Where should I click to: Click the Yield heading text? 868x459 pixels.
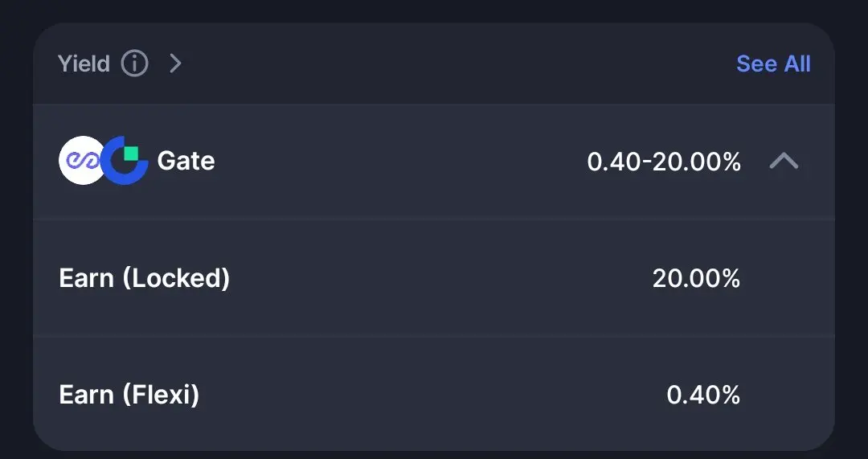point(84,64)
